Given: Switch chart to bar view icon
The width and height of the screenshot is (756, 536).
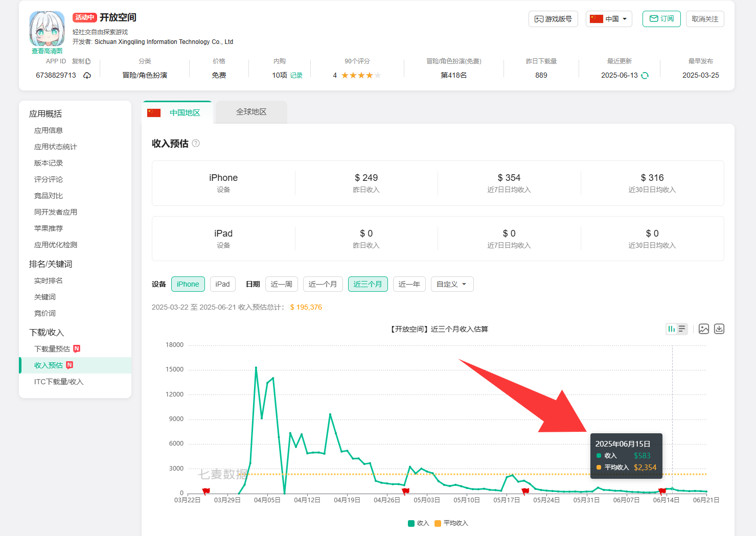Looking at the screenshot, I should [671, 329].
